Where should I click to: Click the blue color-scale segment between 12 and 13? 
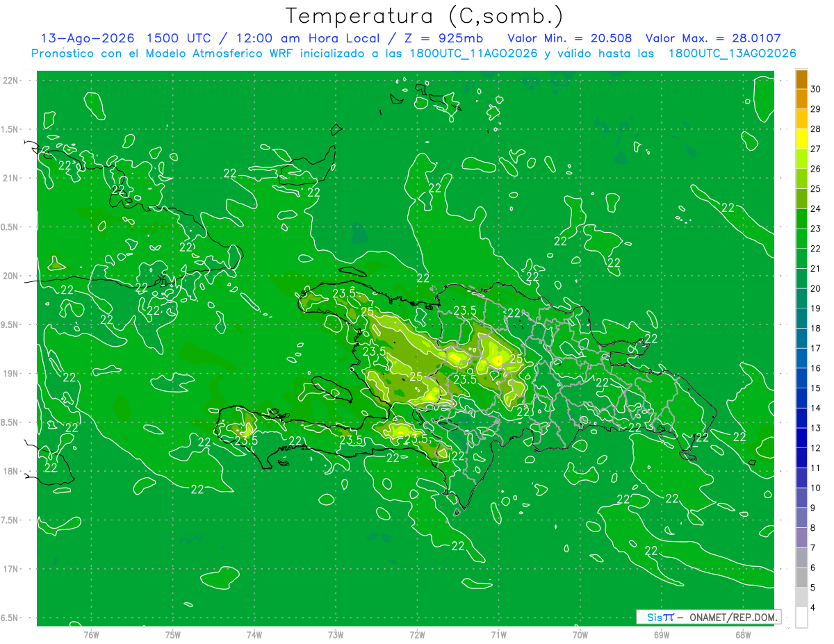pyautogui.click(x=801, y=438)
